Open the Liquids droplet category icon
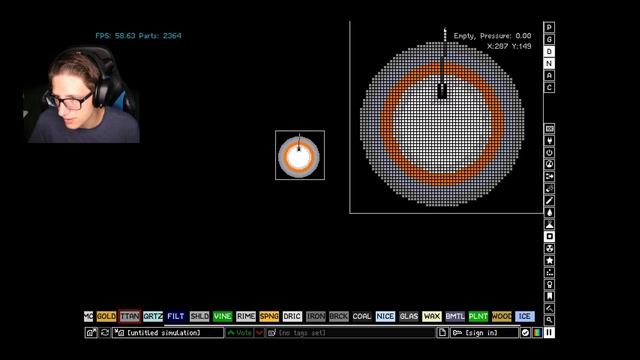Viewport: 640px width, 360px height. [549, 213]
